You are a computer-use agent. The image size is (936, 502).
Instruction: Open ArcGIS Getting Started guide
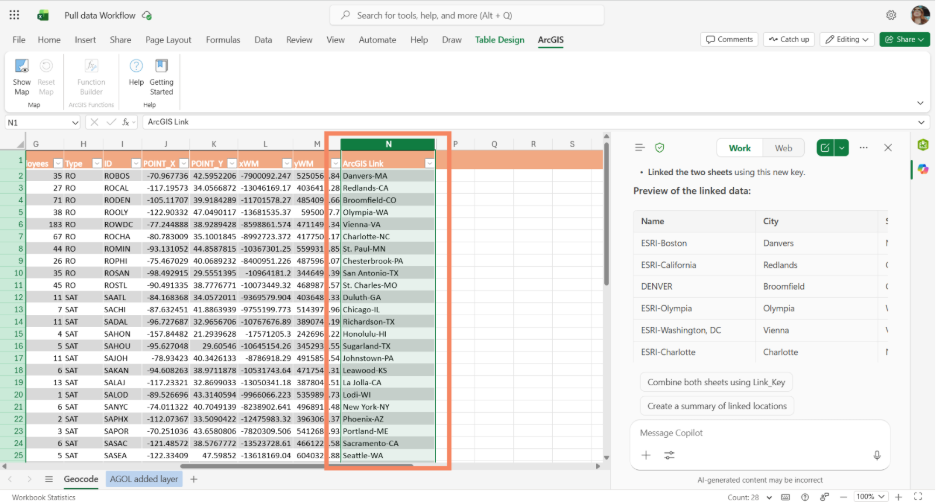tap(161, 77)
